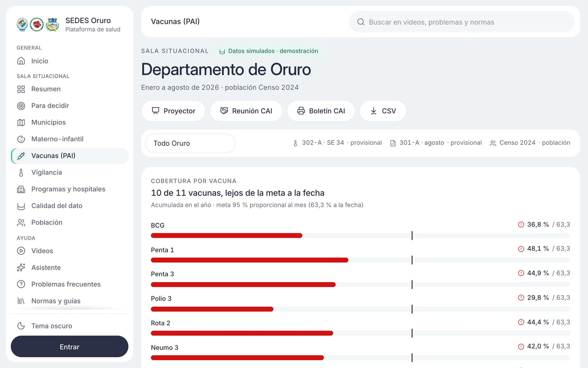The image size is (588, 368).
Task: Select the Vacunas syringe icon
Action: tap(21, 156)
